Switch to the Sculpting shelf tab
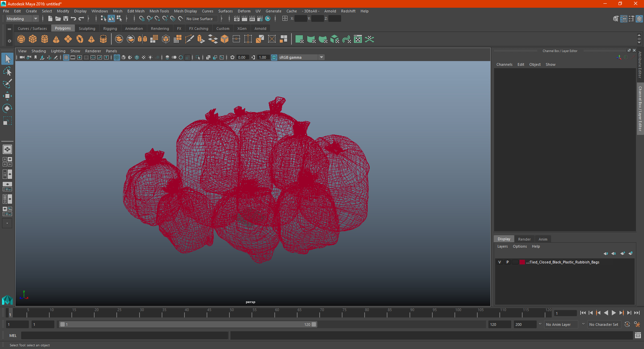 [87, 29]
